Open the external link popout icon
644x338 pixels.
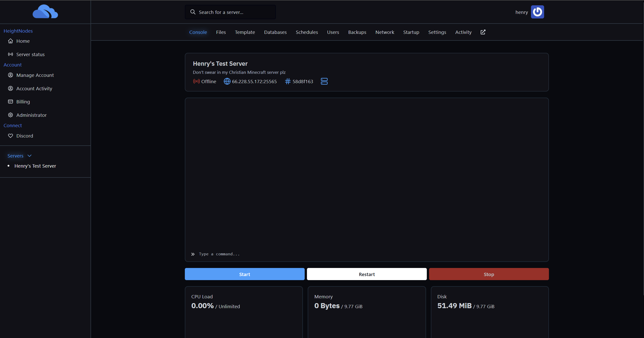pos(483,32)
